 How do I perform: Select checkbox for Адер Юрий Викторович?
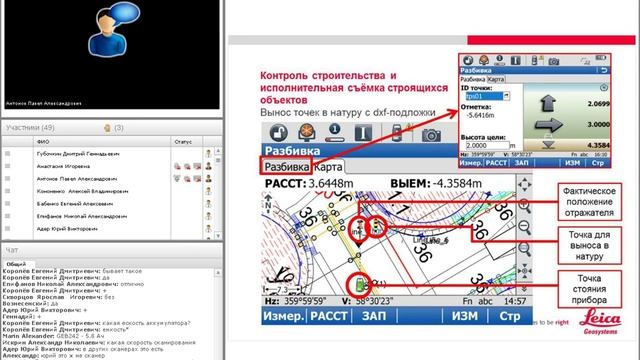pos(8,229)
